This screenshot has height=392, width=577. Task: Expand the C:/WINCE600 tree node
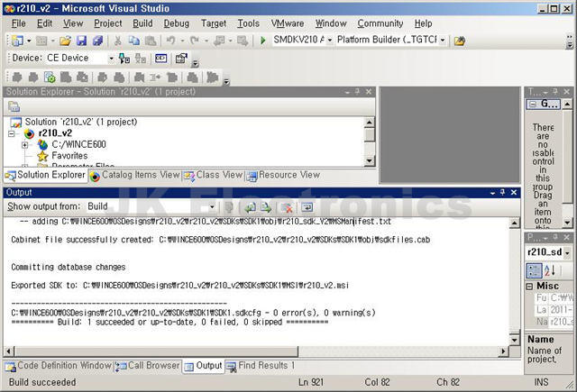(x=24, y=145)
